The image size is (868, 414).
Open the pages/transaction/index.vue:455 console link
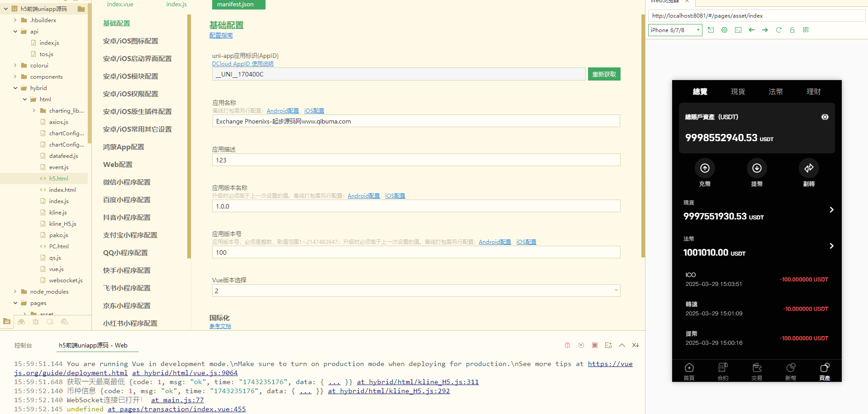177,409
